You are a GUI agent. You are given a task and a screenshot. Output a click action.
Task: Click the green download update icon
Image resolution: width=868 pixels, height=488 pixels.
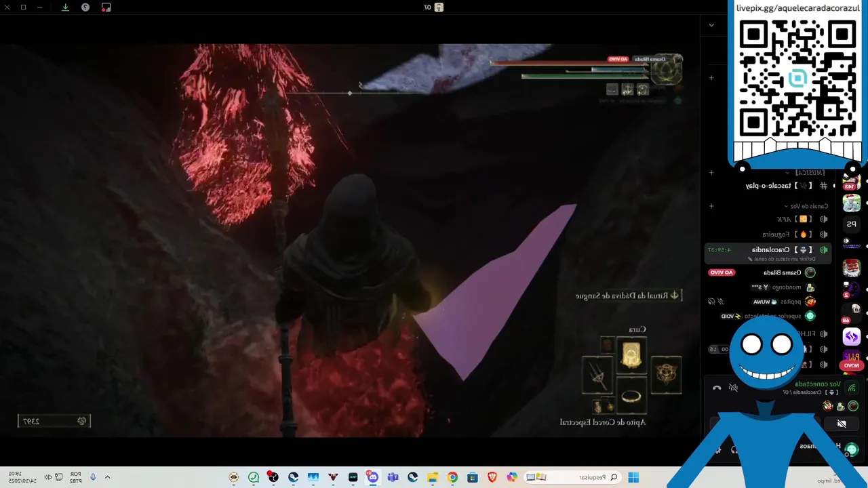[65, 7]
